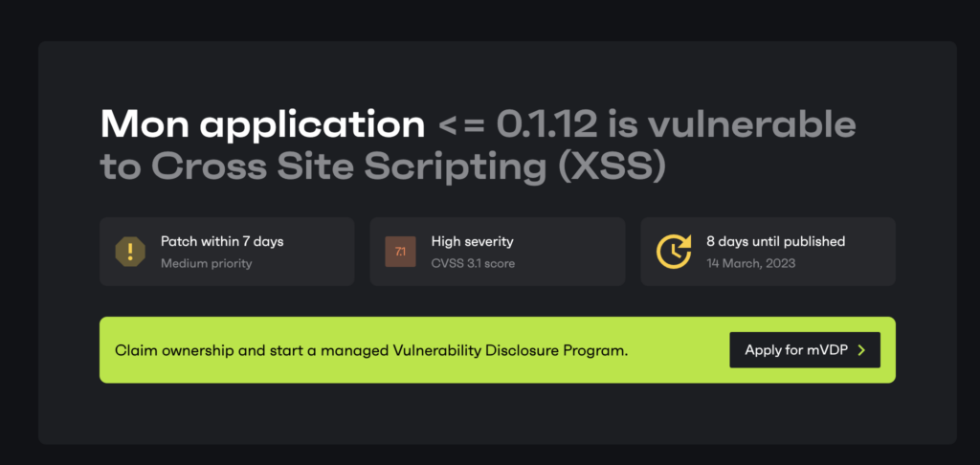This screenshot has width=980, height=465.
Task: Select the 14 March, 2023 date
Action: 750,263
